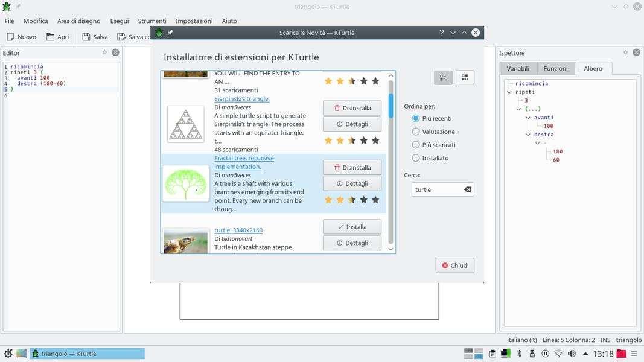Click the Nuovo toolbar icon
The height and width of the screenshot is (362, 644).
[x=10, y=37]
